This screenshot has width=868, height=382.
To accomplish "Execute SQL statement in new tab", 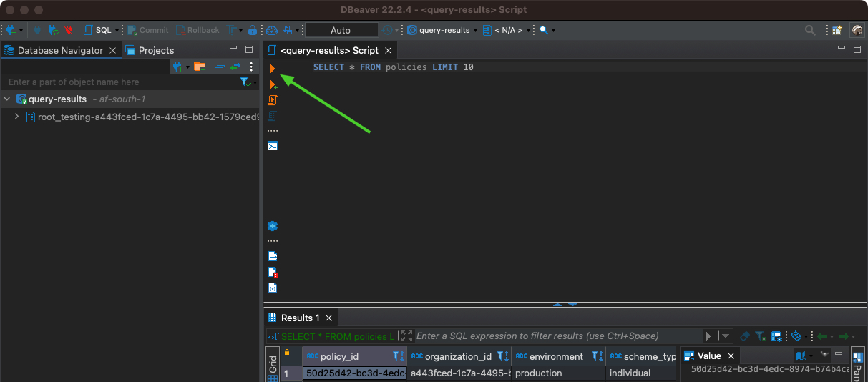I will [x=273, y=85].
